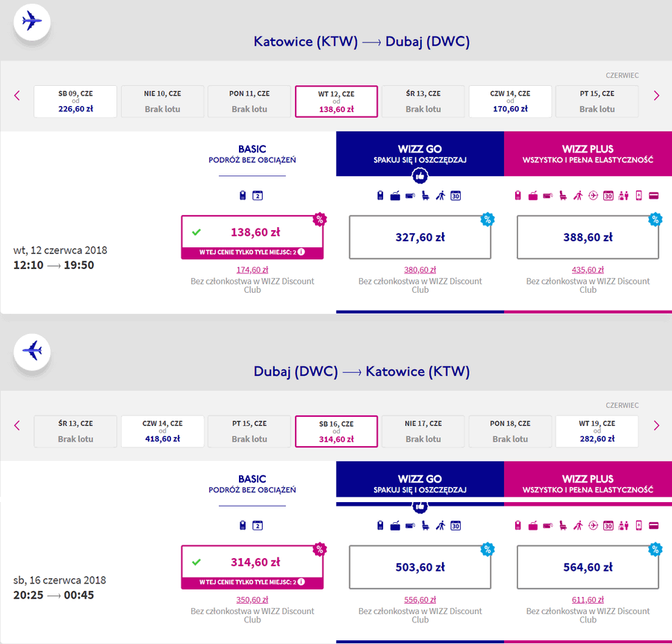
Task: Click outbound BASIC calendar 2 icon
Action: point(258,196)
